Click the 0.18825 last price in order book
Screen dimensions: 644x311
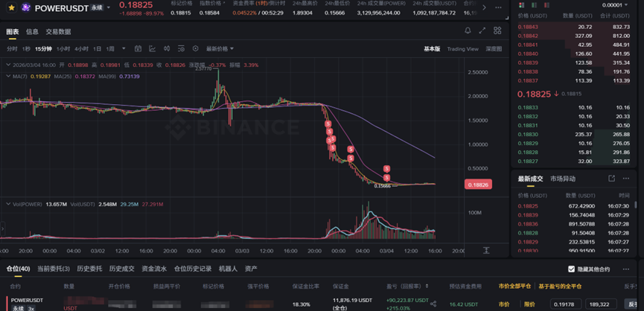[534, 94]
